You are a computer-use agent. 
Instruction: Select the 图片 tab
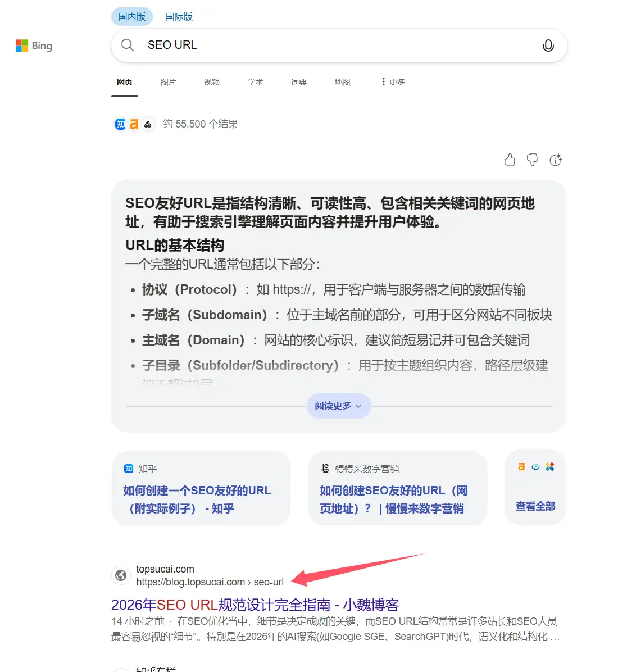[168, 82]
